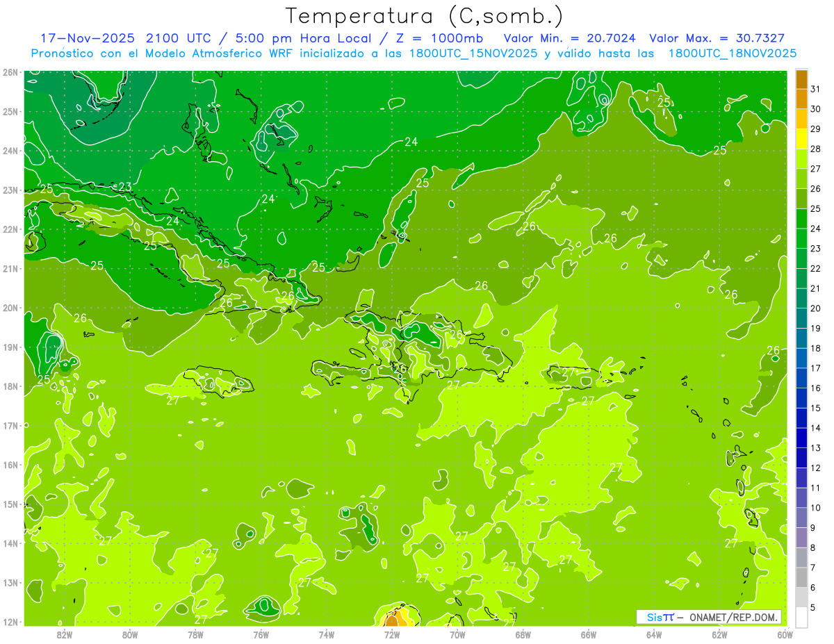834x644 pixels.
Task: Click the 72W longitude axis label
Action: pos(392,634)
